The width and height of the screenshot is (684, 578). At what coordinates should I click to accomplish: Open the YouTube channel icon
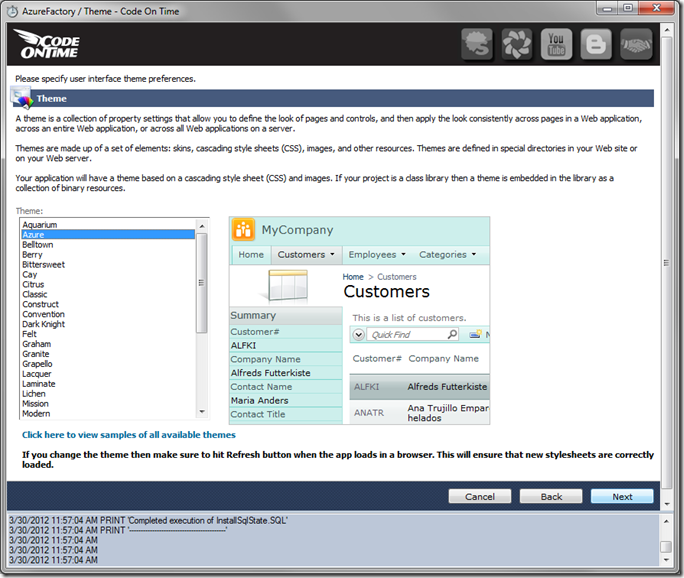pos(556,44)
